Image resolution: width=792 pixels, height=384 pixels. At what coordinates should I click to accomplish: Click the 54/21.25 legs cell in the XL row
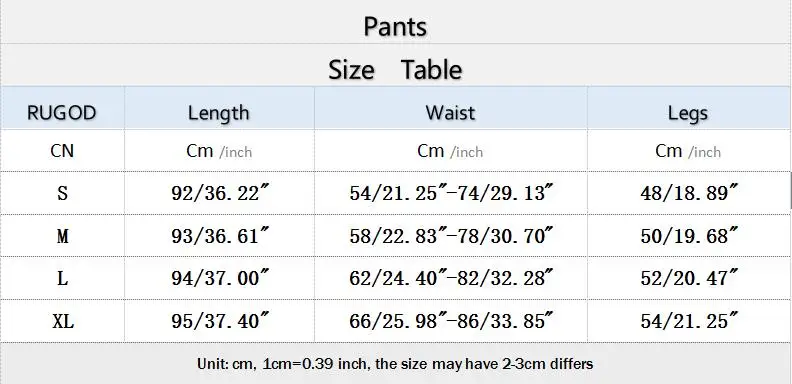coord(689,321)
